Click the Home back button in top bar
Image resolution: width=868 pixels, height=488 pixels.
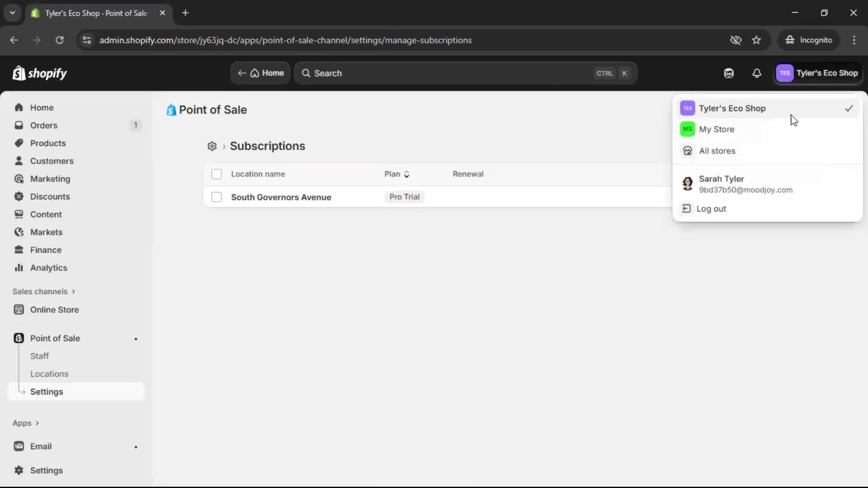click(x=261, y=73)
